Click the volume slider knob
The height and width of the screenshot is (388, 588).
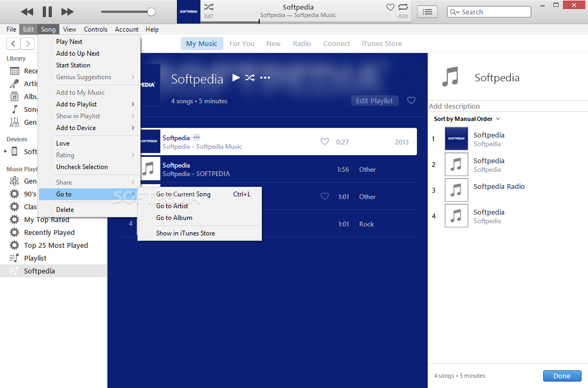coord(151,12)
